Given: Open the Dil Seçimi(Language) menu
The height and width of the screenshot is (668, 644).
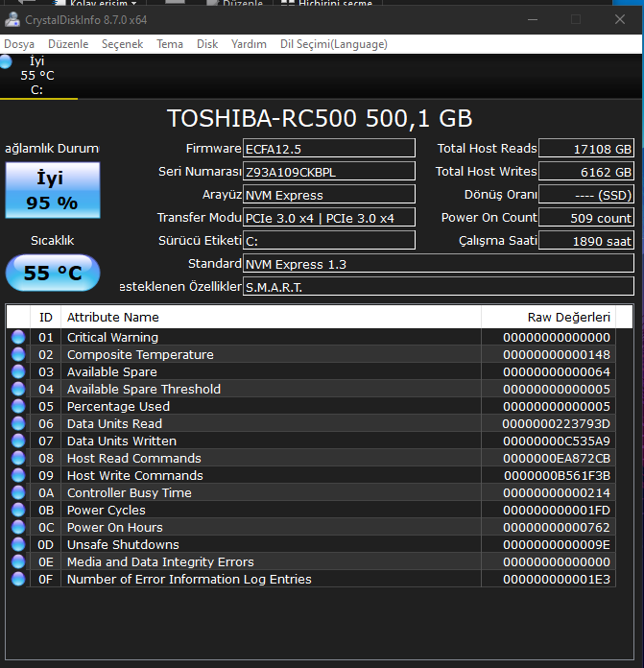Looking at the screenshot, I should [333, 44].
